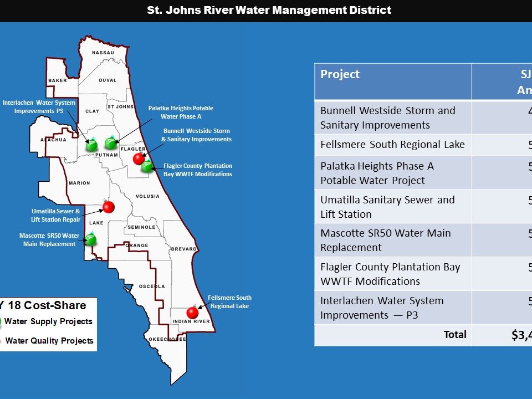Click the green marker for Palatka Heights

coord(111,143)
